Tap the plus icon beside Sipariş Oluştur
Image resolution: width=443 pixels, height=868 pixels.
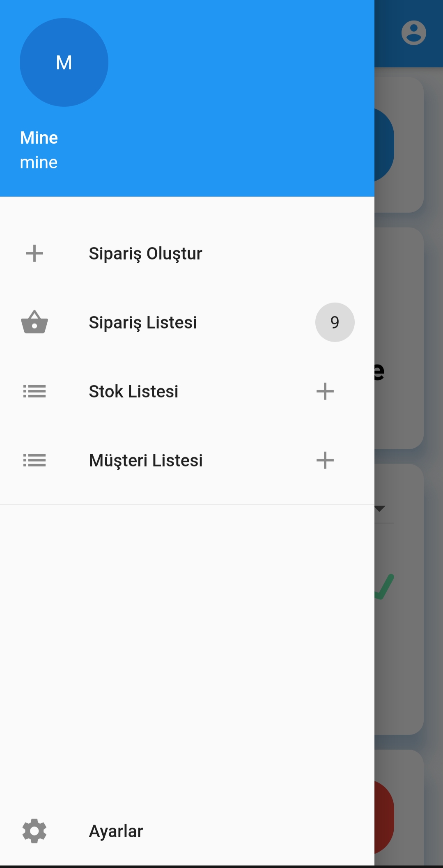[34, 253]
